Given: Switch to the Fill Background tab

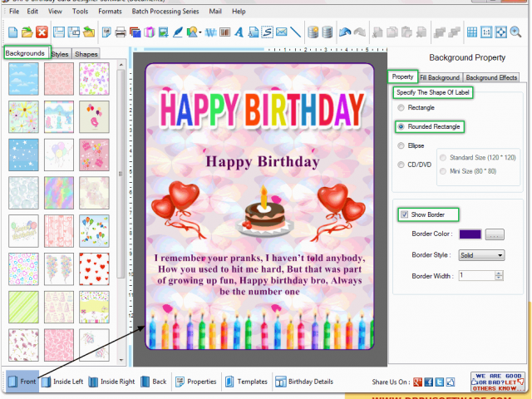Looking at the screenshot, I should pyautogui.click(x=439, y=77).
